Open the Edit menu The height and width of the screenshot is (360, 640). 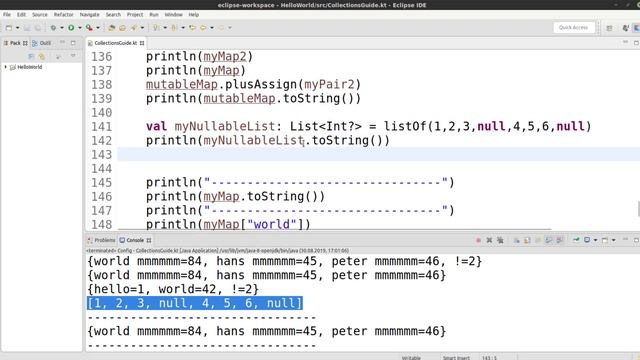click(21, 14)
